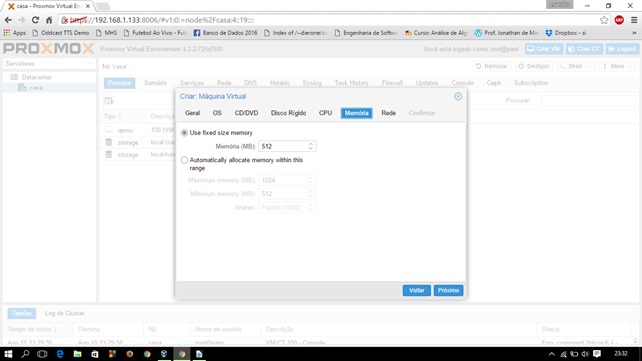Select Datacenter in the server tree
This screenshot has height=361, width=642.
pos(36,77)
